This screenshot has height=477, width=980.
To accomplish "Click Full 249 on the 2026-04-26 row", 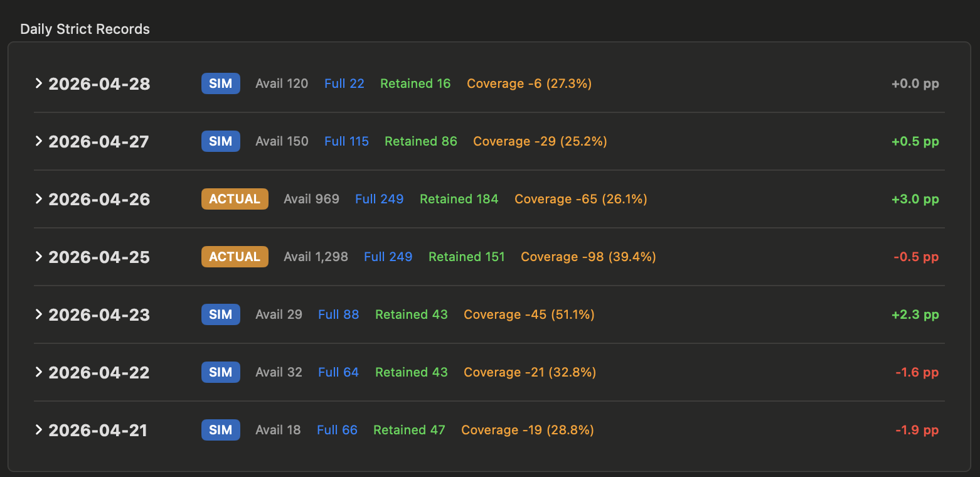I will point(379,199).
